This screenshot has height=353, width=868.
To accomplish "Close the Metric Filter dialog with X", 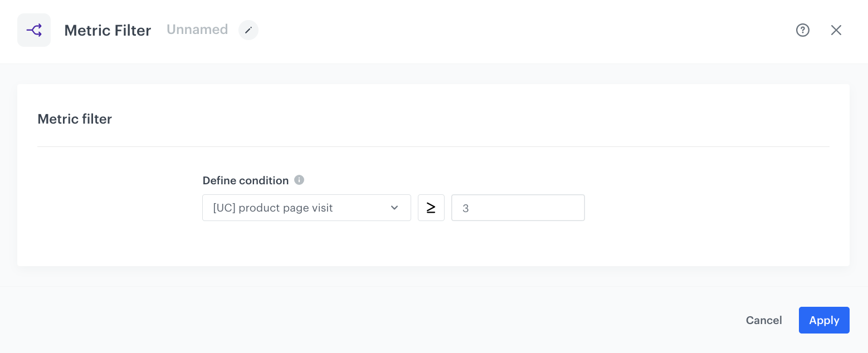I will [x=836, y=30].
